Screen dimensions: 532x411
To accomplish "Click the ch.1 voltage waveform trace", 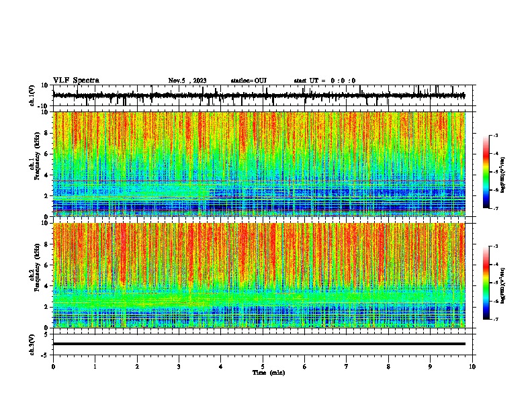I will coord(259,95).
